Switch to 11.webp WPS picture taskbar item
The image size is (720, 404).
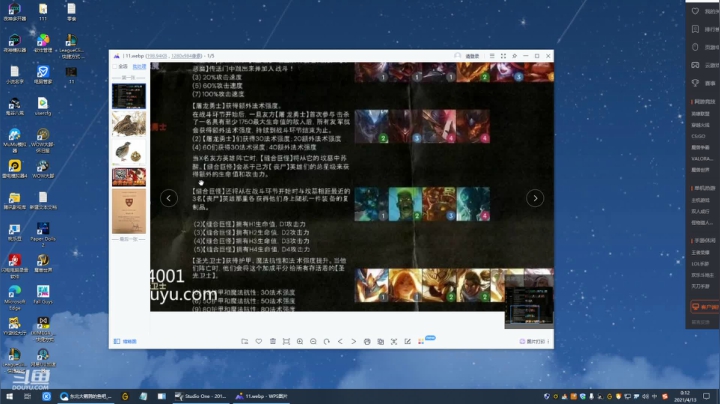click(261, 396)
